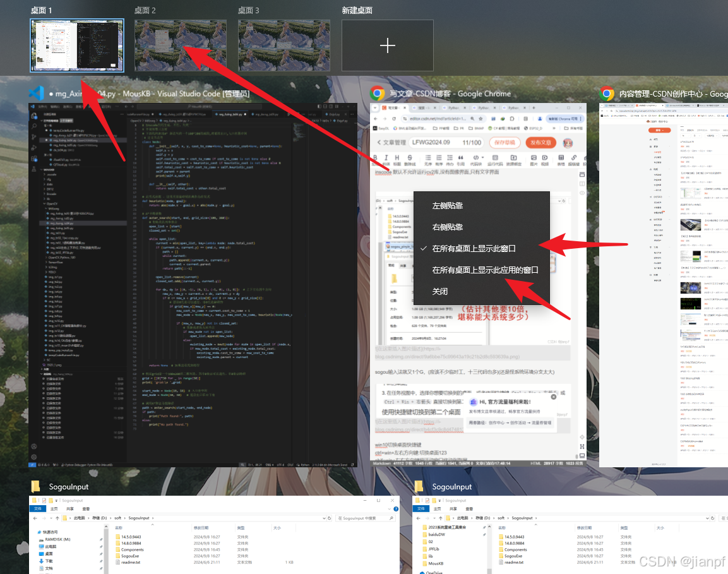Insert unordered list (无序) icon
Screen dimensions: 728x574
pyautogui.click(x=428, y=159)
